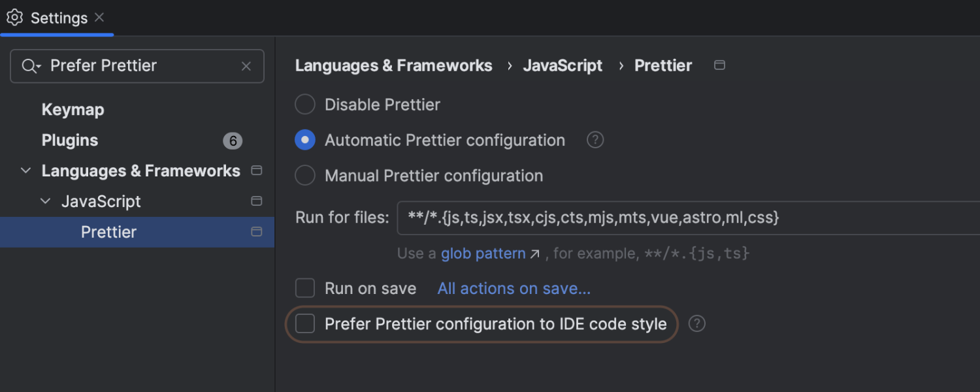Check Prefer Prettier configuration to IDE code style
This screenshot has height=392, width=980.
[x=305, y=323]
